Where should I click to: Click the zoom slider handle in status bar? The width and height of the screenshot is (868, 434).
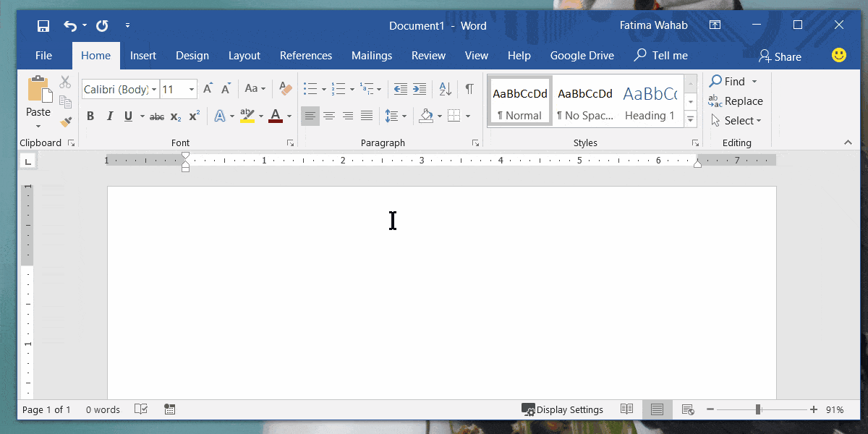click(x=758, y=409)
